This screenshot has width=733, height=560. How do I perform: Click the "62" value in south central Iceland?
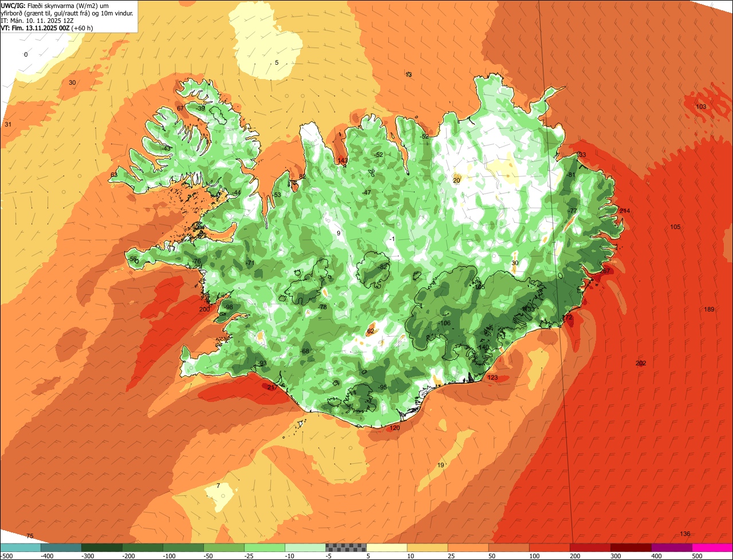(370, 331)
